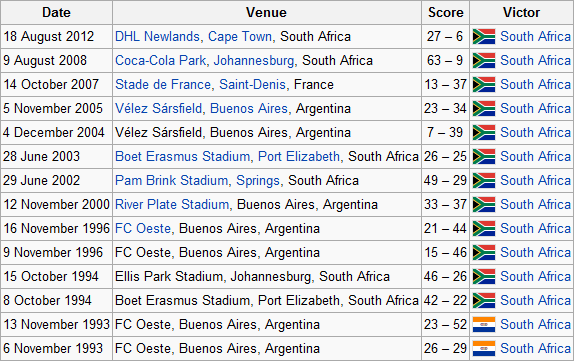Click the flag icon in the 14 October 2007 row
This screenshot has height=361, width=574.
[484, 85]
